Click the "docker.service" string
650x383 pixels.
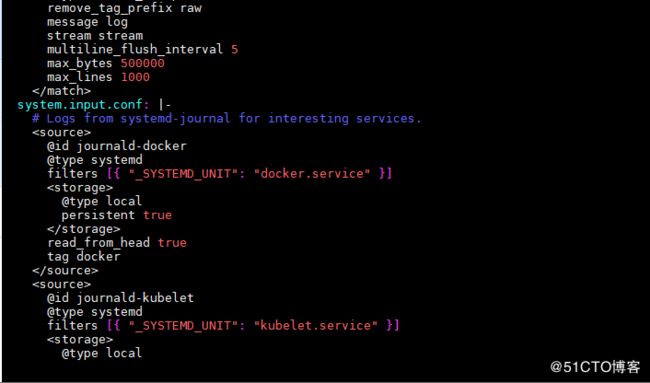coord(315,174)
